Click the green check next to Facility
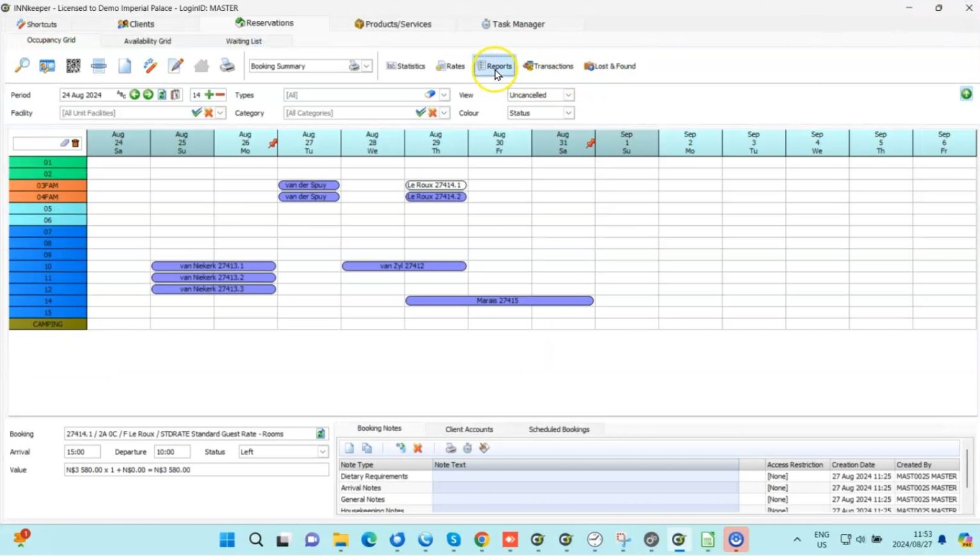Screen dimensions: 980x556 196,113
